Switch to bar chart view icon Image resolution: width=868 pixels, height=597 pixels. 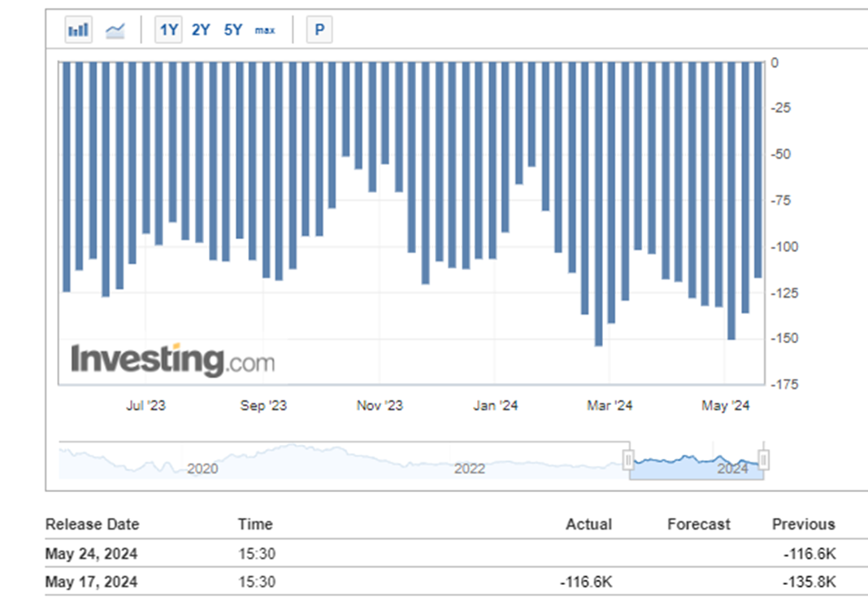click(78, 30)
